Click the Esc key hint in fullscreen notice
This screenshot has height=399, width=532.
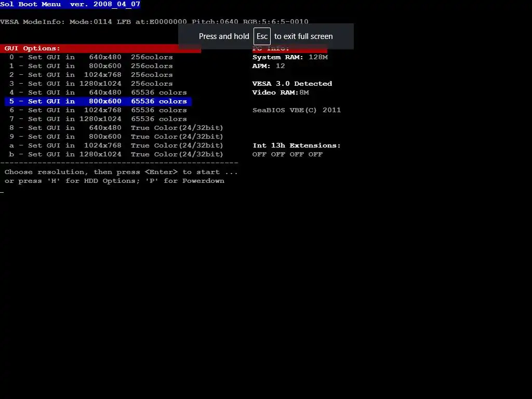pos(262,36)
